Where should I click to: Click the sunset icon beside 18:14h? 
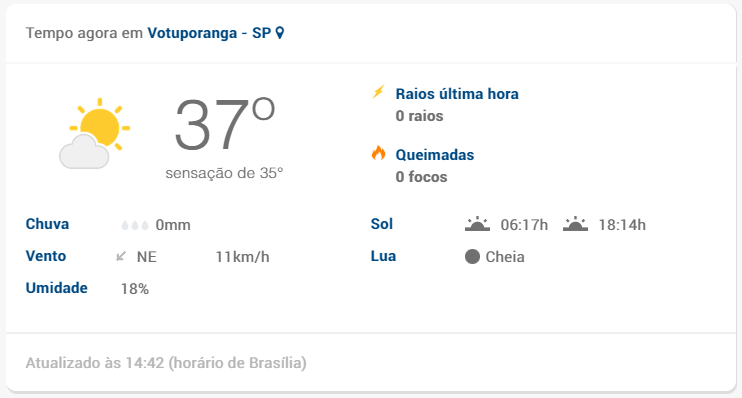575,224
